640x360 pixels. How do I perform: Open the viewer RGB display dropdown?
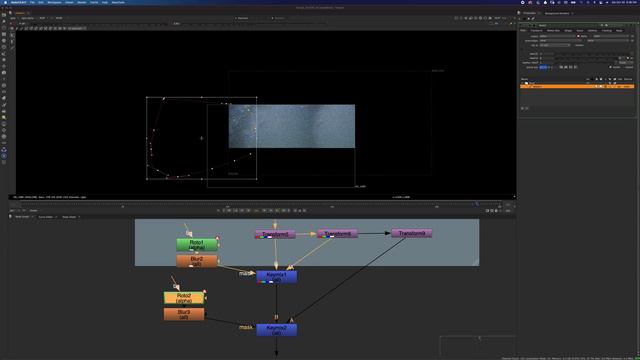[x=43, y=18]
